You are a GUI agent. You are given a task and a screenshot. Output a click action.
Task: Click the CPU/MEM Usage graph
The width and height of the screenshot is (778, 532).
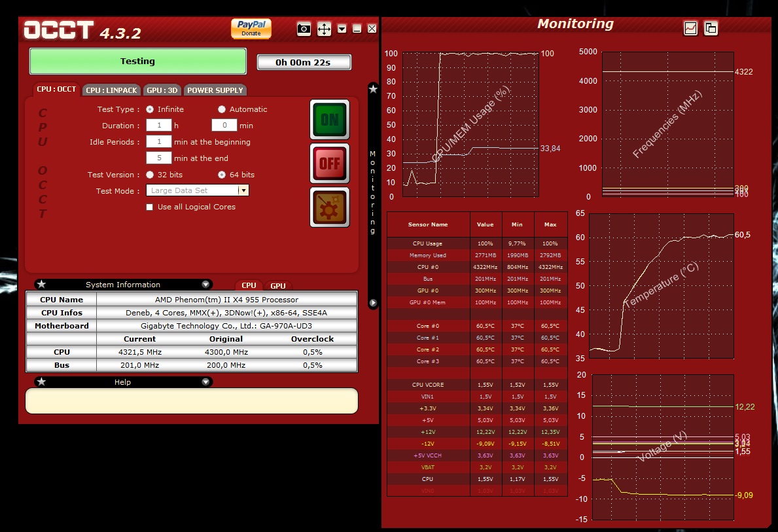tap(470, 124)
